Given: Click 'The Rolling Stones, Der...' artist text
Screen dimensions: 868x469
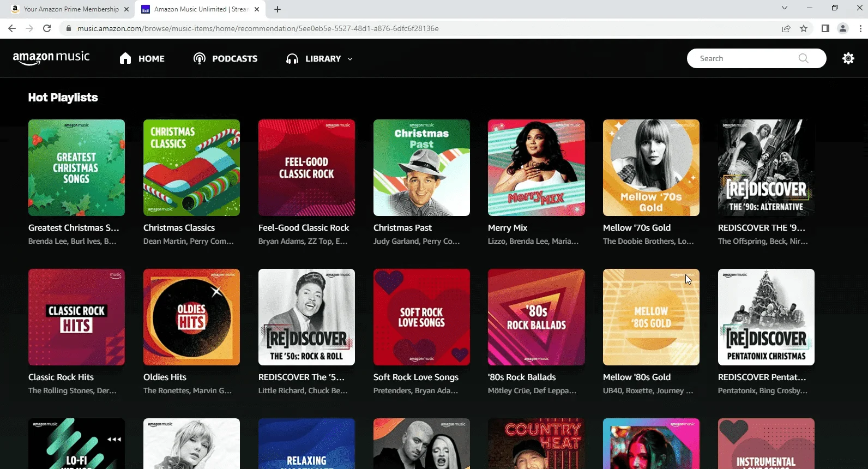Looking at the screenshot, I should coord(73,390).
